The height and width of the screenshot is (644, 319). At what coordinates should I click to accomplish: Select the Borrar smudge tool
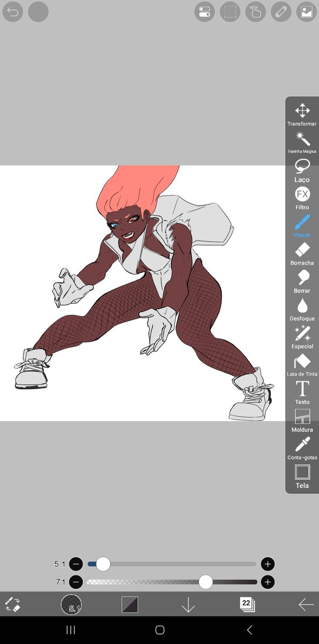(x=302, y=282)
